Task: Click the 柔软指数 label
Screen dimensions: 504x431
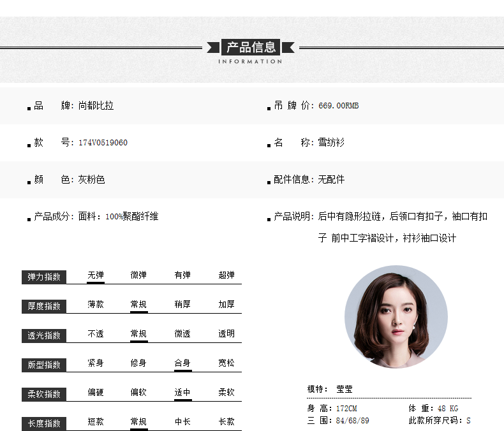Action: pyautogui.click(x=44, y=394)
